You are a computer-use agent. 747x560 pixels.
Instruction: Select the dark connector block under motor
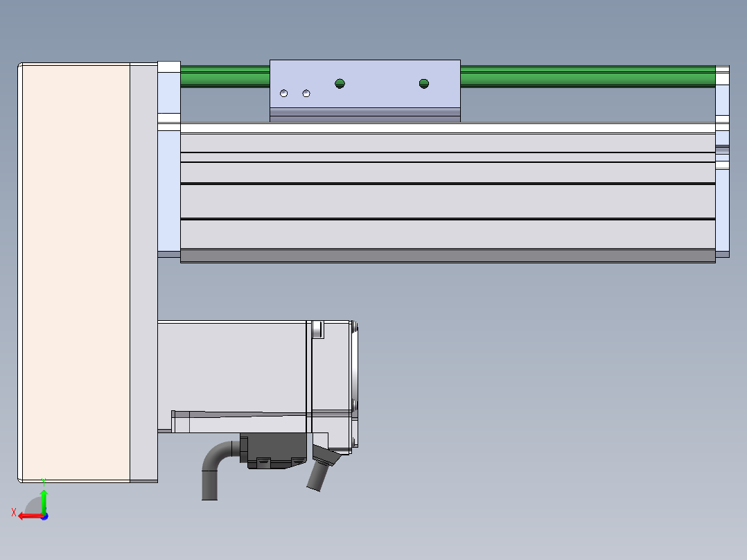point(274,450)
